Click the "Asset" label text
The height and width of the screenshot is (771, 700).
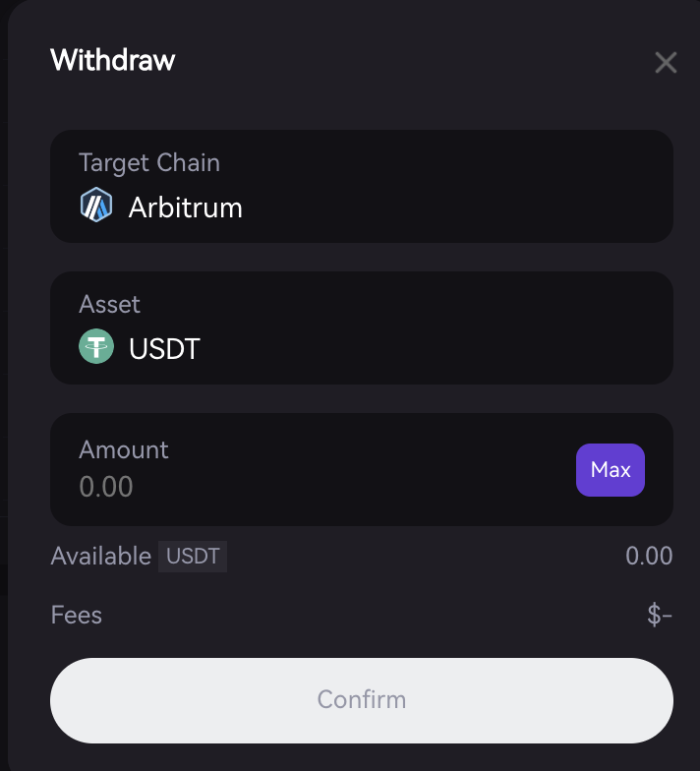(x=110, y=304)
